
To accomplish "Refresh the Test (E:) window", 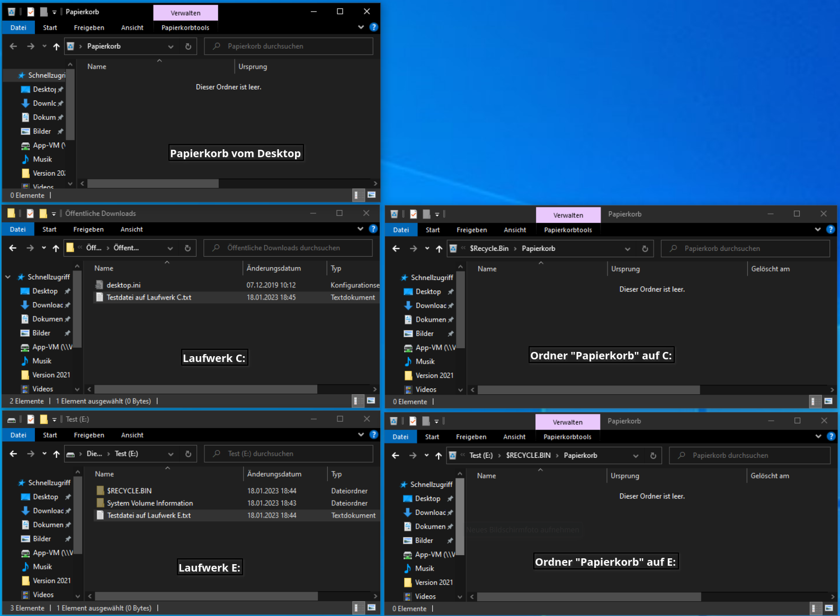I will [188, 454].
